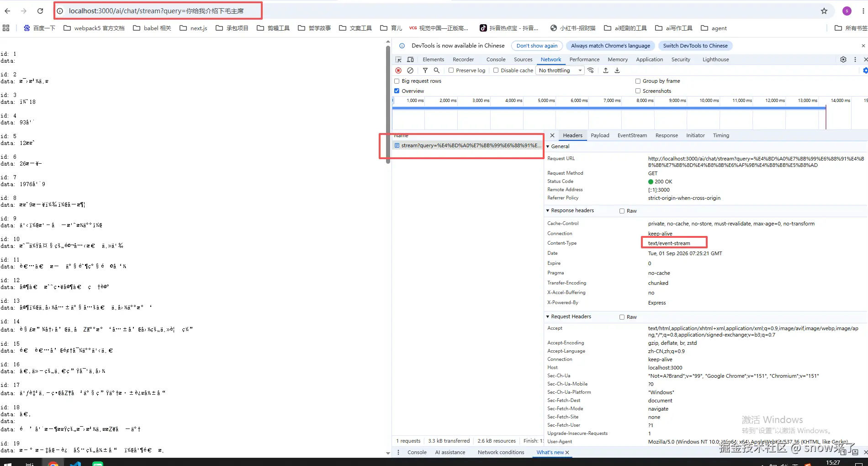Image resolution: width=868 pixels, height=466 pixels.
Task: Enable Preserve log checkbox
Action: pos(451,70)
